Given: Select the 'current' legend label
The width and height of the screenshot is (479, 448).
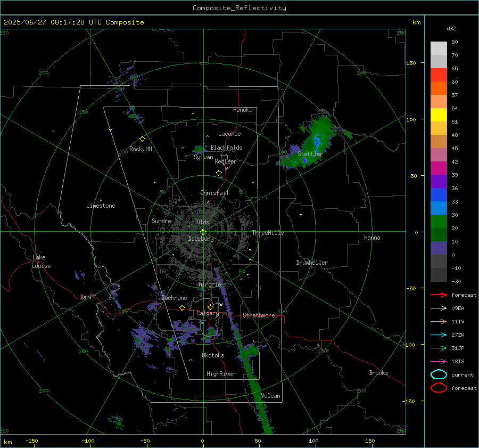Looking at the screenshot, I should [463, 374].
